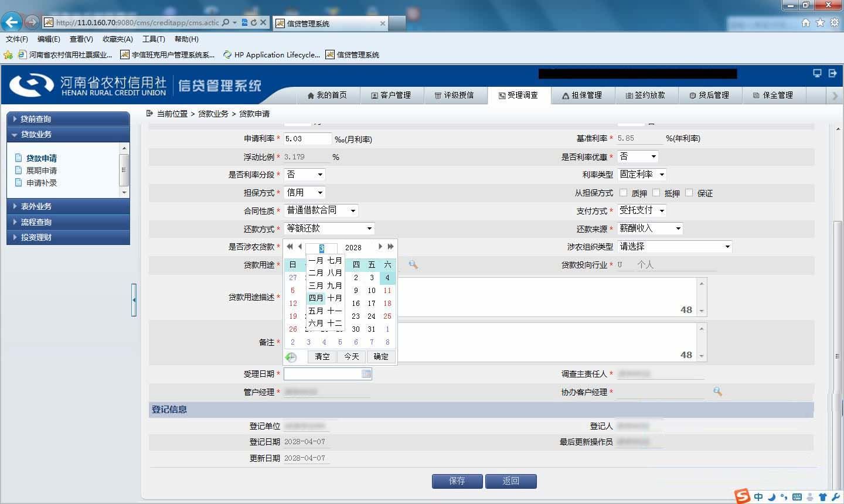This screenshot has width=844, height=504.
Task: Click 确定 in the date picker
Action: [x=381, y=357]
